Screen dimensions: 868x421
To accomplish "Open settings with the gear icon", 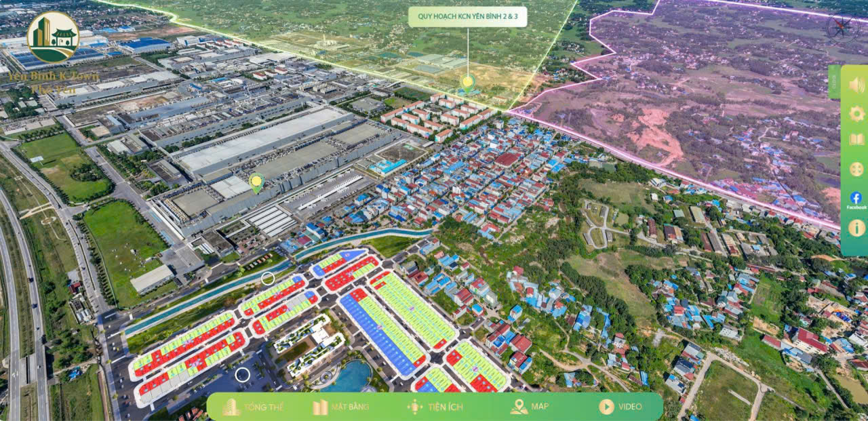I will point(856,113).
